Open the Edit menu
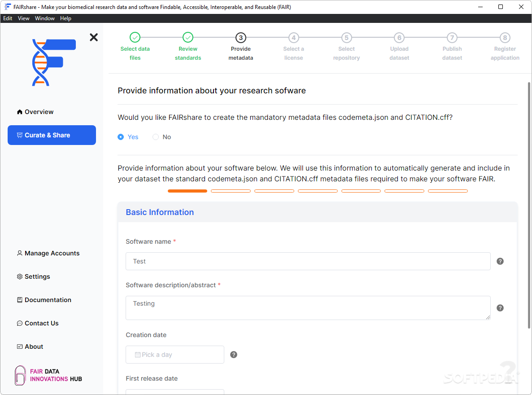532x395 pixels. pos(8,18)
